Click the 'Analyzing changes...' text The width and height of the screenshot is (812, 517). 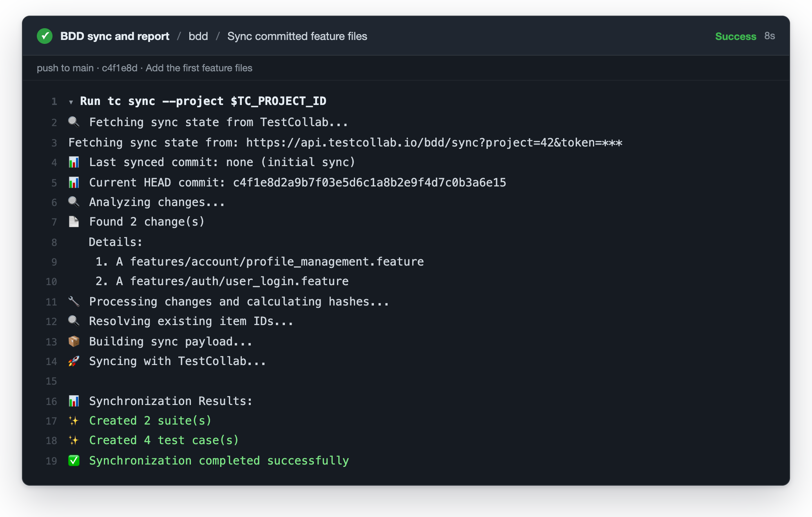tap(157, 202)
